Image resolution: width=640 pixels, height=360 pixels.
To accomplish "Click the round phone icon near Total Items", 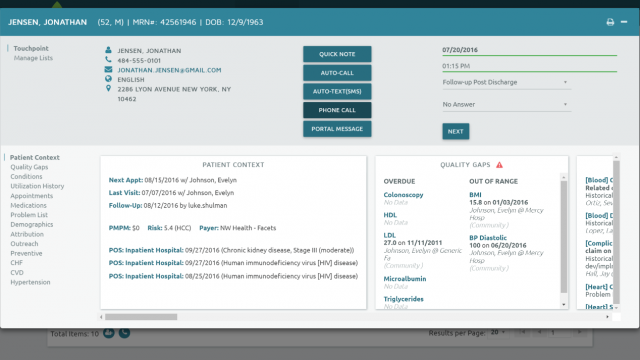I will click(x=124, y=333).
